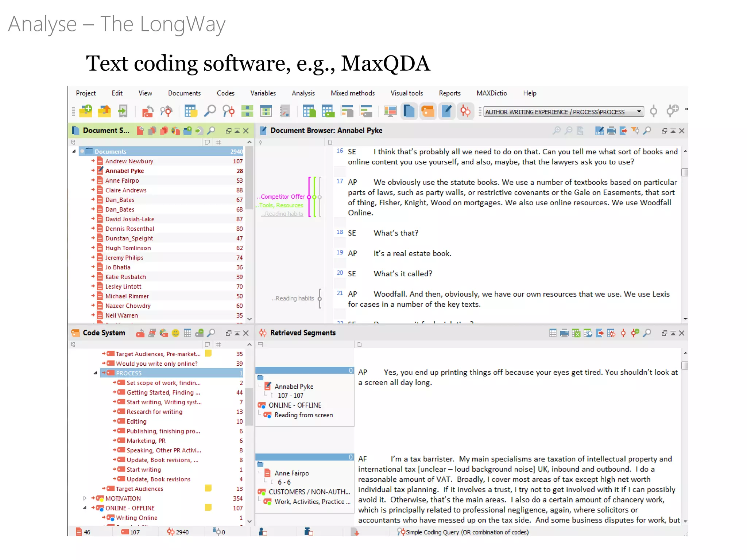Export the displayed document icon

coord(623,131)
